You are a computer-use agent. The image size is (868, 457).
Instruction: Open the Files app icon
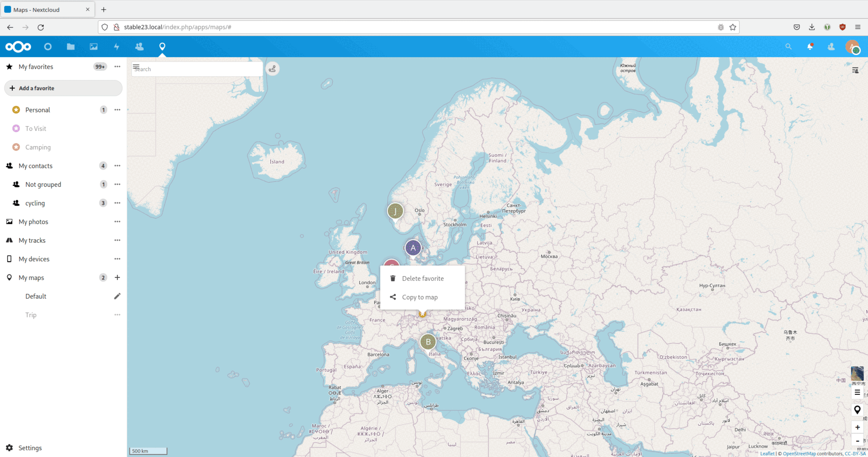pos(71,46)
